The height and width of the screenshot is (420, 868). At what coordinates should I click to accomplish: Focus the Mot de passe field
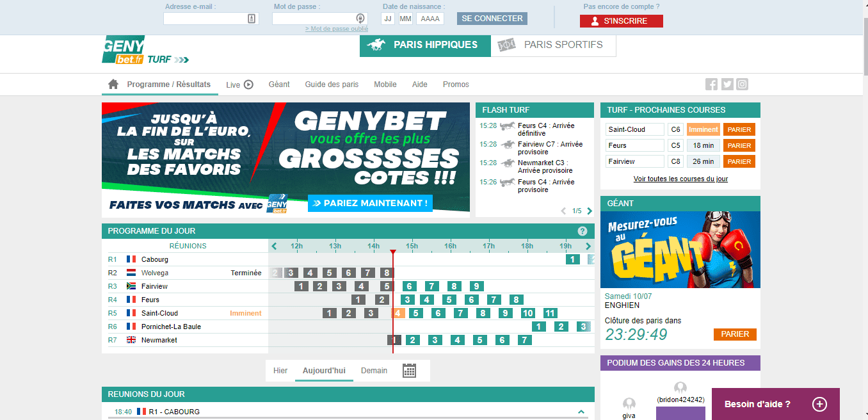tap(320, 19)
